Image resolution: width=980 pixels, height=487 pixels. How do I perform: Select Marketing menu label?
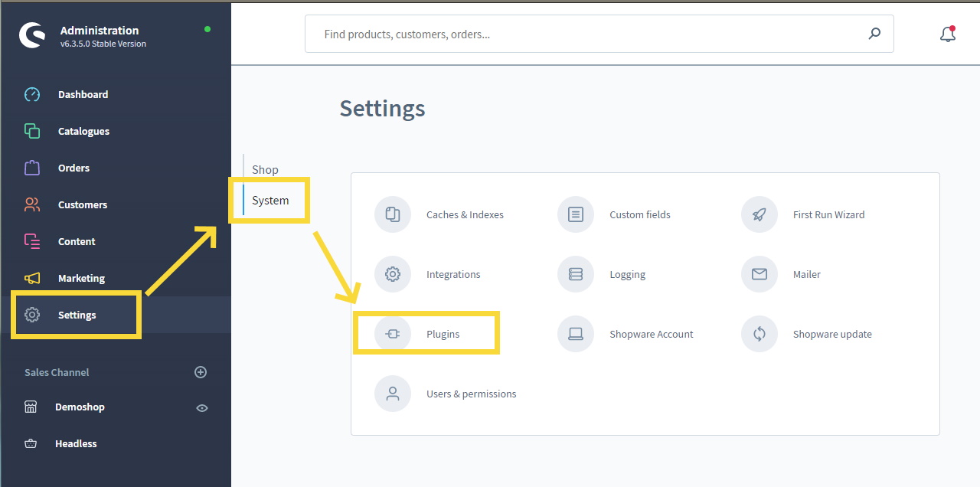coord(81,278)
